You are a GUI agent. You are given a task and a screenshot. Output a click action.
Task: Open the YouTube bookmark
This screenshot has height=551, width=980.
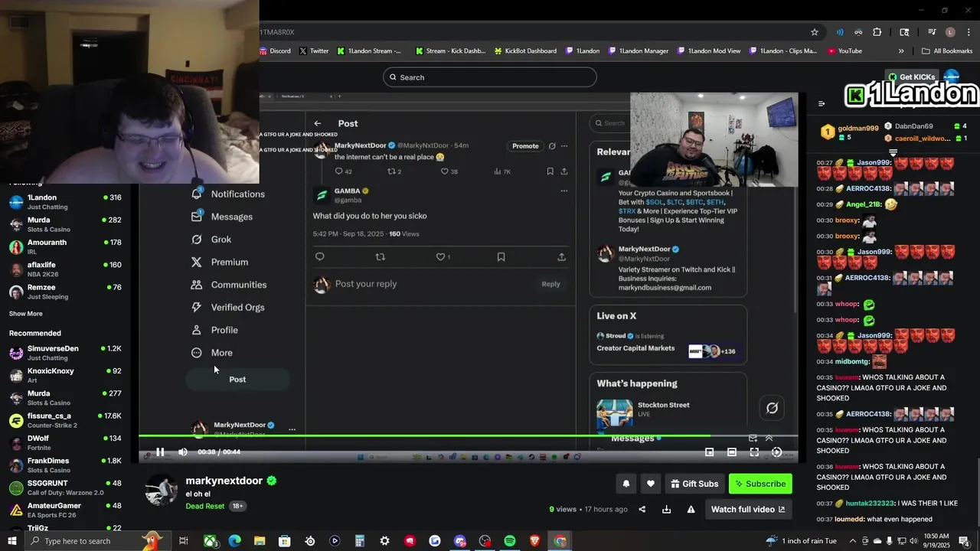pos(844,51)
